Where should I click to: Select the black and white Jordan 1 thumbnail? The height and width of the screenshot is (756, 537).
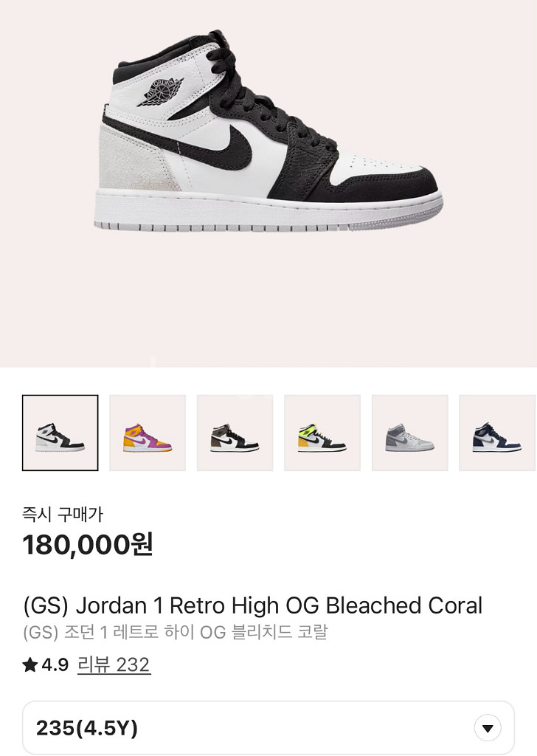pyautogui.click(x=60, y=433)
